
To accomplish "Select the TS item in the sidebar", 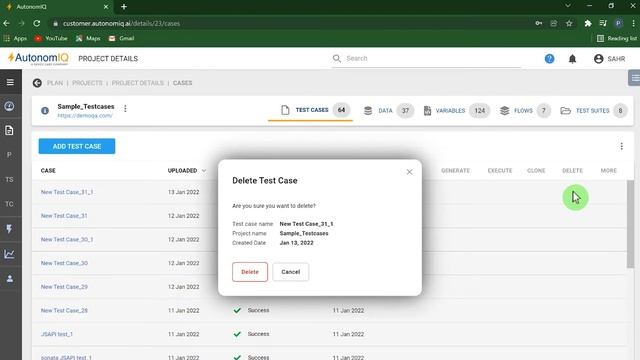I will (x=9, y=180).
